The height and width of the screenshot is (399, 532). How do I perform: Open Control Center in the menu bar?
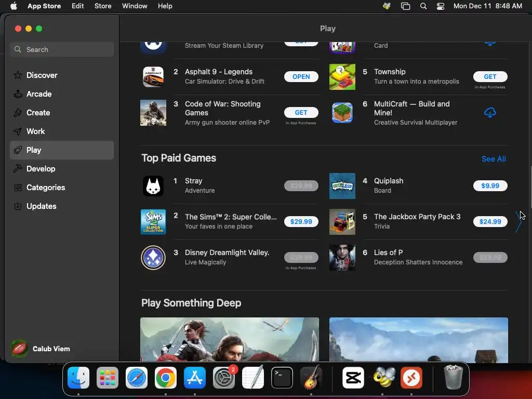click(441, 6)
